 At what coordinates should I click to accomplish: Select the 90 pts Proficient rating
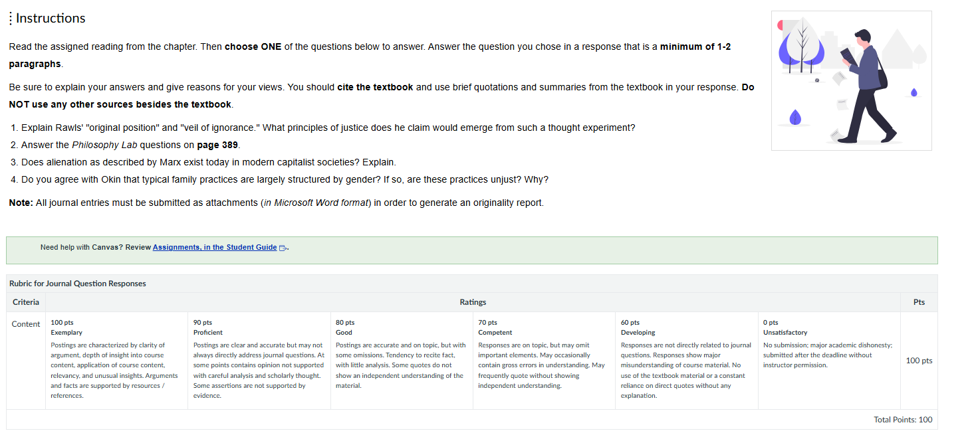point(259,361)
